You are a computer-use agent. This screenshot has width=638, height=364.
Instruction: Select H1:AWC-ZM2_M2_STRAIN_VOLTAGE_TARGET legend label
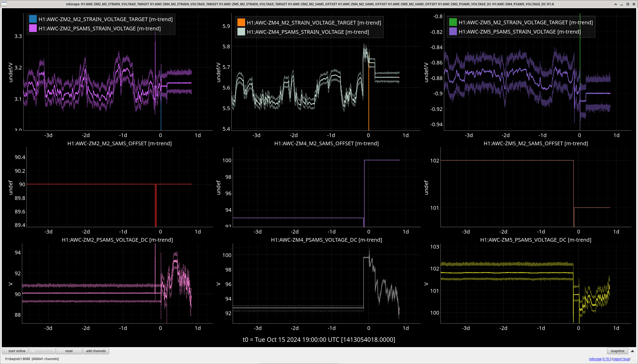coord(105,19)
